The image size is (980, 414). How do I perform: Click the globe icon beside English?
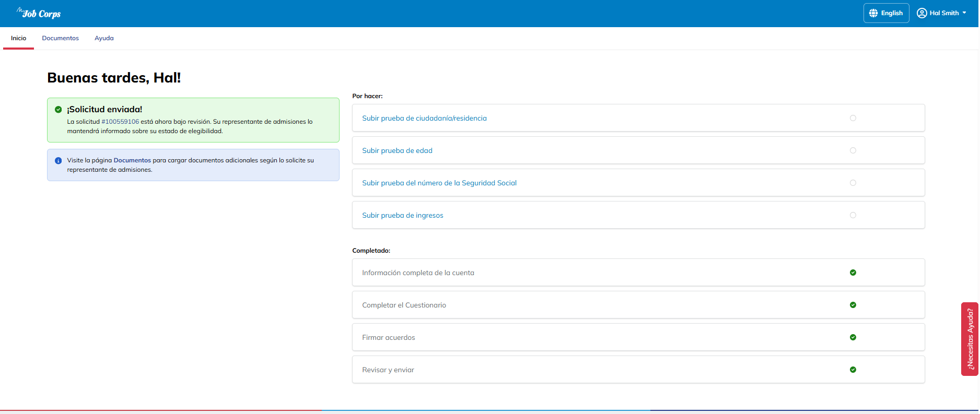point(873,13)
